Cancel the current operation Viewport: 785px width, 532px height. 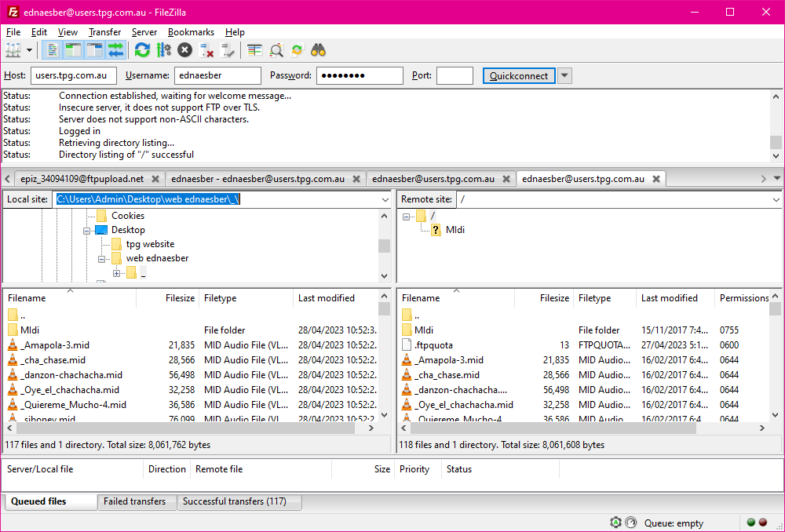[184, 50]
